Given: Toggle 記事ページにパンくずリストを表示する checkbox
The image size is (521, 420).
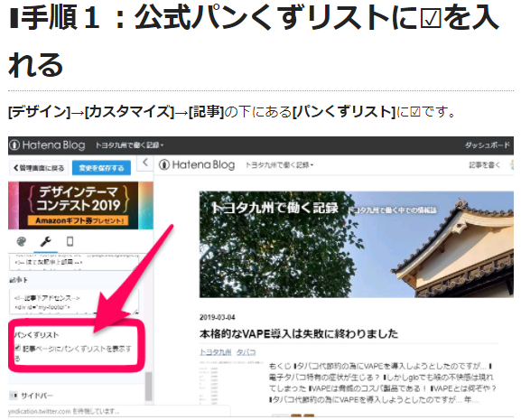Looking at the screenshot, I should (x=18, y=348).
